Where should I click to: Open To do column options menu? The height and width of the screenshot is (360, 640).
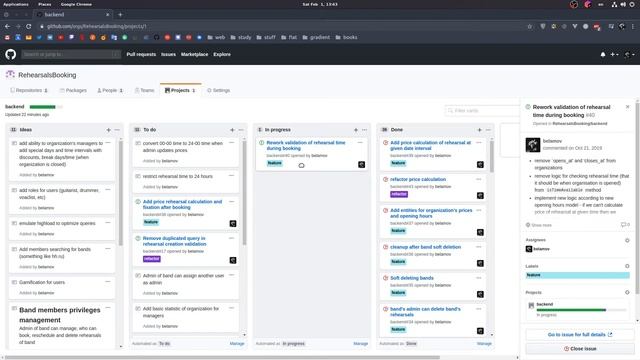[x=241, y=130]
